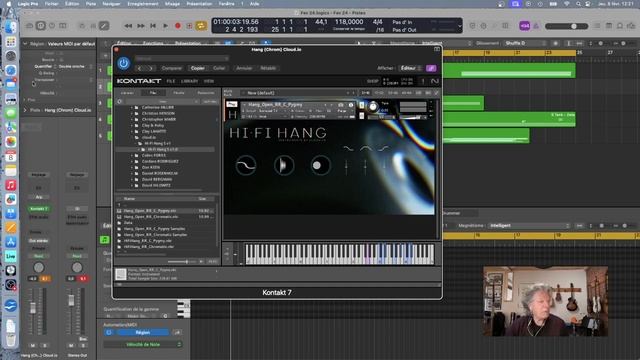Click the purple link button in plugin header
Viewport: 640px width, 360px height.
coord(431,68)
